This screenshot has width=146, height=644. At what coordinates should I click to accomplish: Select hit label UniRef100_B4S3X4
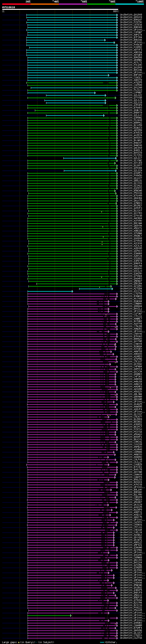(131, 563)
